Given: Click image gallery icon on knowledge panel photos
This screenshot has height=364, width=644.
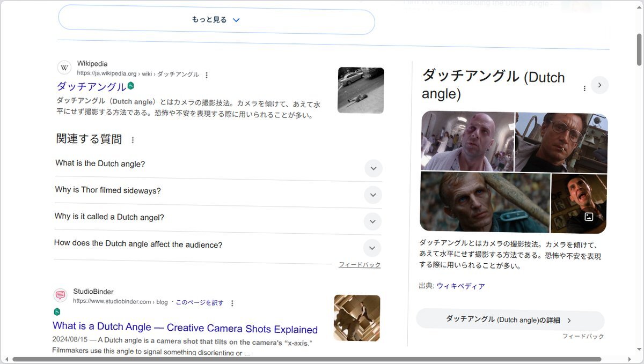Looking at the screenshot, I should point(589,217).
